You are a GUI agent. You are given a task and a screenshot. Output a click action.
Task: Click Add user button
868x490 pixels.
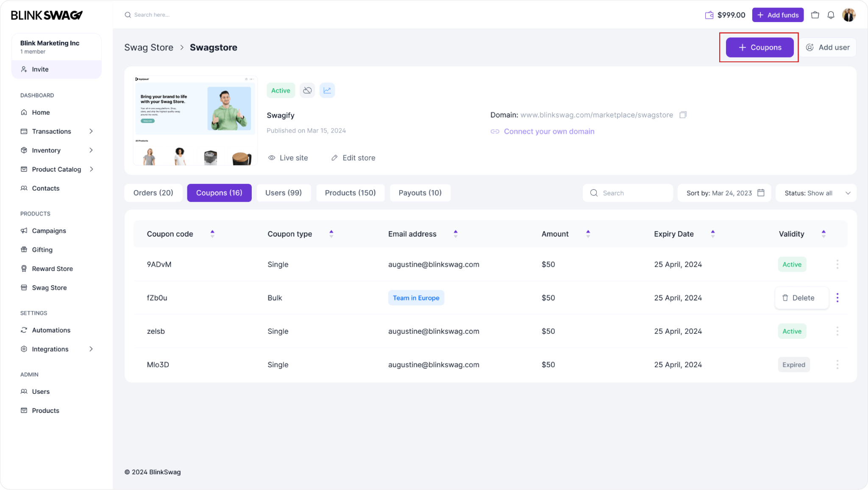pos(828,47)
